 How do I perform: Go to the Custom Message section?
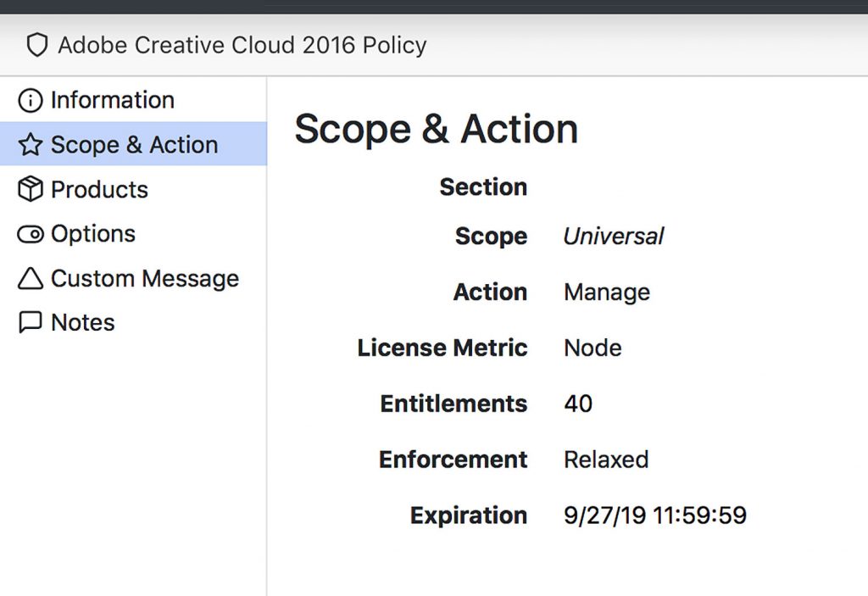pyautogui.click(x=144, y=278)
